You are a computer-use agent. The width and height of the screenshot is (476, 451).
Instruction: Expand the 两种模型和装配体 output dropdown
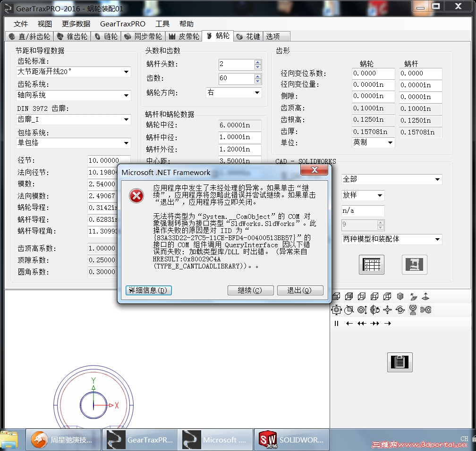[x=437, y=239]
